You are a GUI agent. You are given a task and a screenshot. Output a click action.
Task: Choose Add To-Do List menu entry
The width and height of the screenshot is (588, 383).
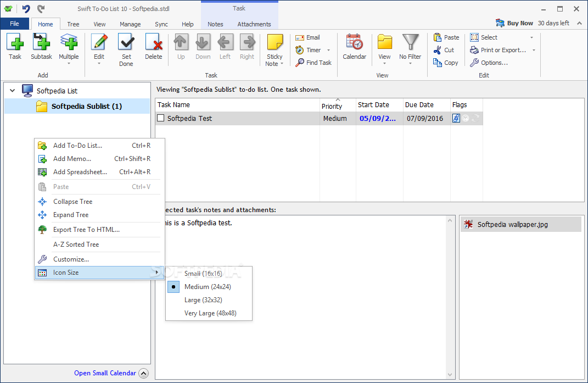pos(99,145)
